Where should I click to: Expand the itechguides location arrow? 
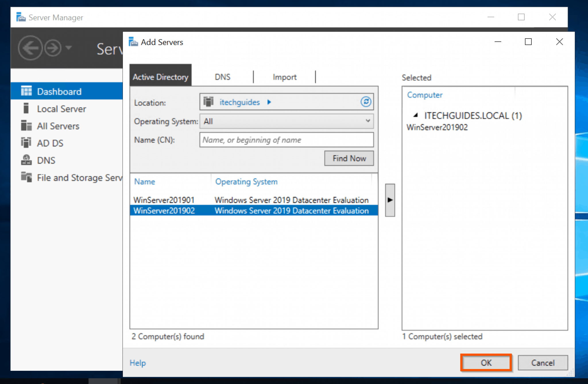[x=269, y=102]
